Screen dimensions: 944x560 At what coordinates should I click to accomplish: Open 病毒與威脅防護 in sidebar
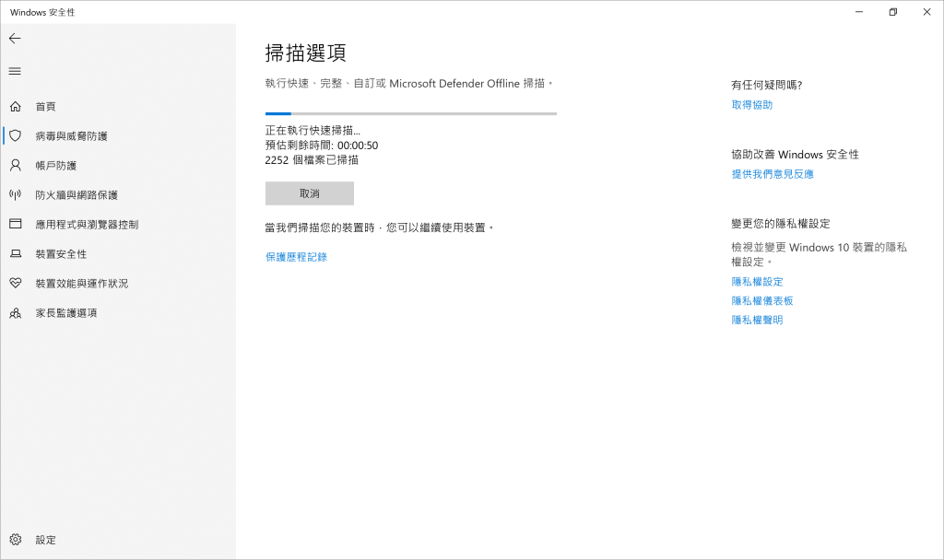point(71,136)
